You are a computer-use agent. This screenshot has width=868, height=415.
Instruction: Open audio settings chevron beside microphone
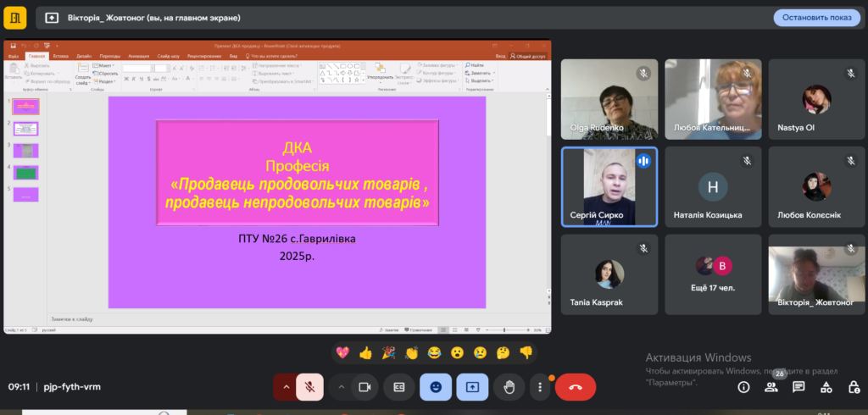(286, 387)
